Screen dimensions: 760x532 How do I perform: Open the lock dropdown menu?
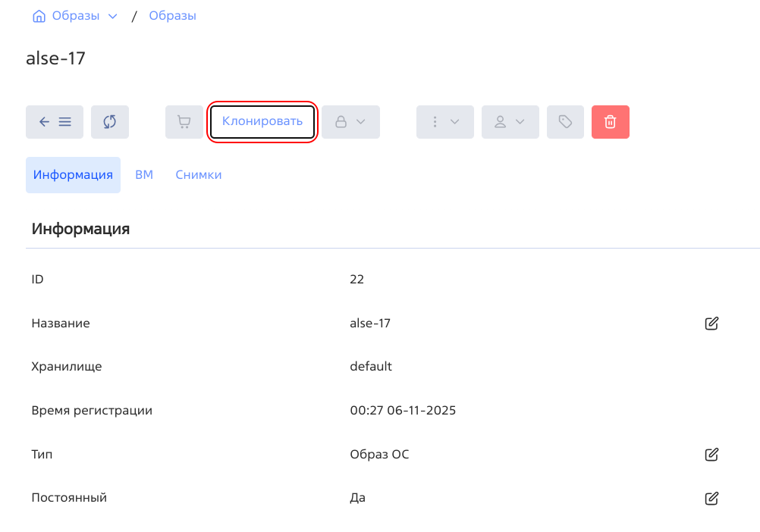coord(350,122)
